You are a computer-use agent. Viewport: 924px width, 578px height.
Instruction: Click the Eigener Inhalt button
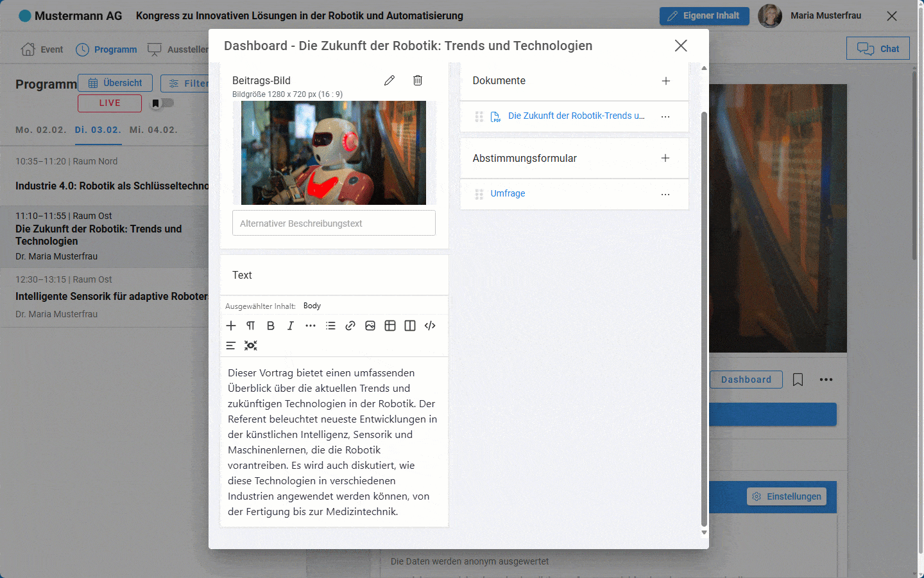pyautogui.click(x=704, y=16)
